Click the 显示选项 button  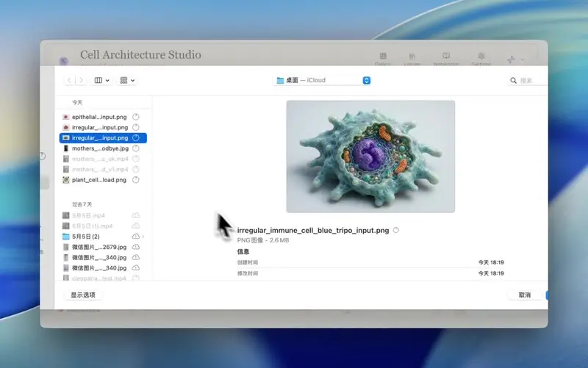click(83, 295)
